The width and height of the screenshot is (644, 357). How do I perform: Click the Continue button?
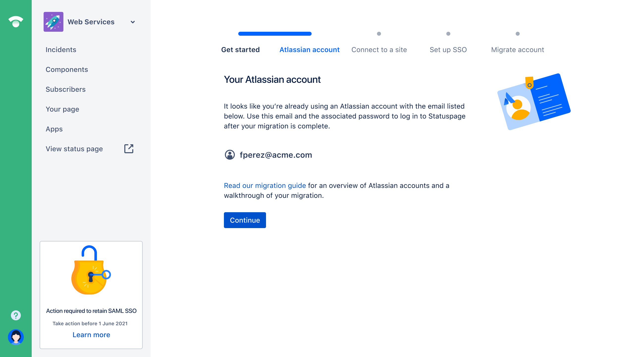[245, 220]
